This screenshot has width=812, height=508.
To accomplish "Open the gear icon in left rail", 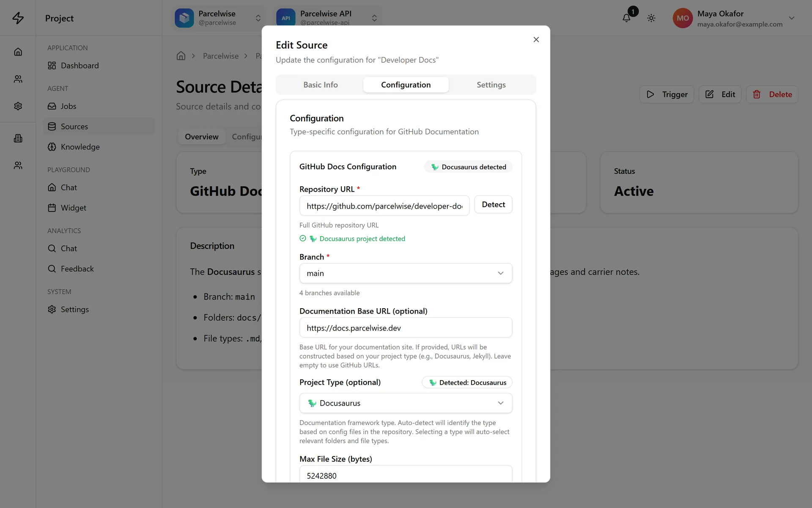I will pos(18,106).
